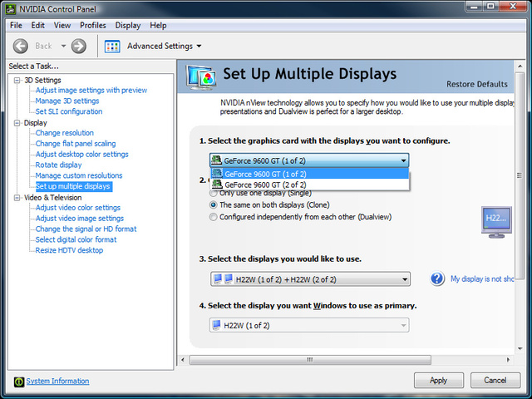Click the NVIDIA Control Panel title icon
The height and width of the screenshot is (399, 532).
pyautogui.click(x=11, y=9)
